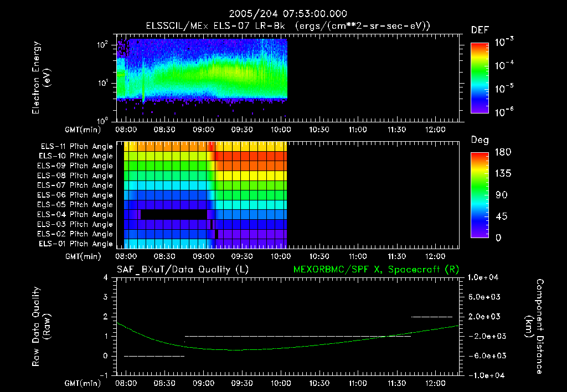This screenshot has width=567, height=392.
Task: Click the Deg color bar label
Action: click(x=480, y=140)
